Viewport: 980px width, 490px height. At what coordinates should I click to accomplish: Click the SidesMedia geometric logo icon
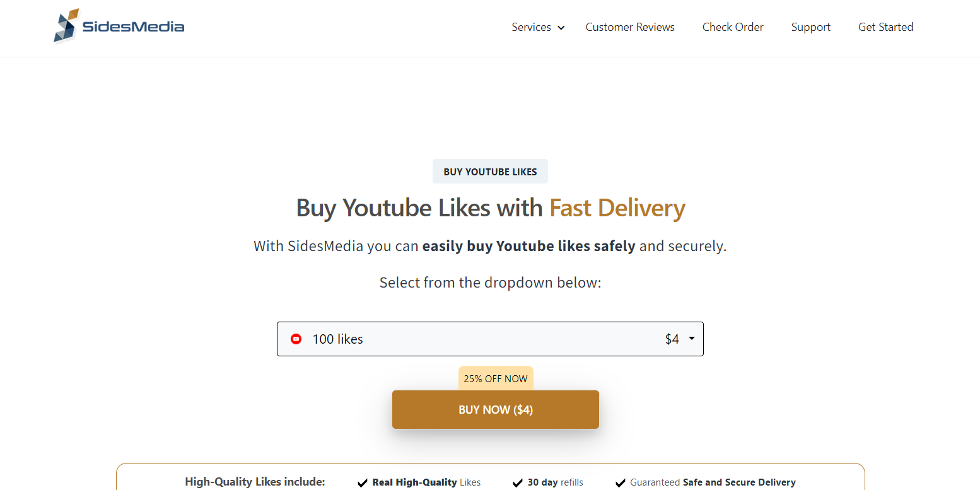point(66,26)
